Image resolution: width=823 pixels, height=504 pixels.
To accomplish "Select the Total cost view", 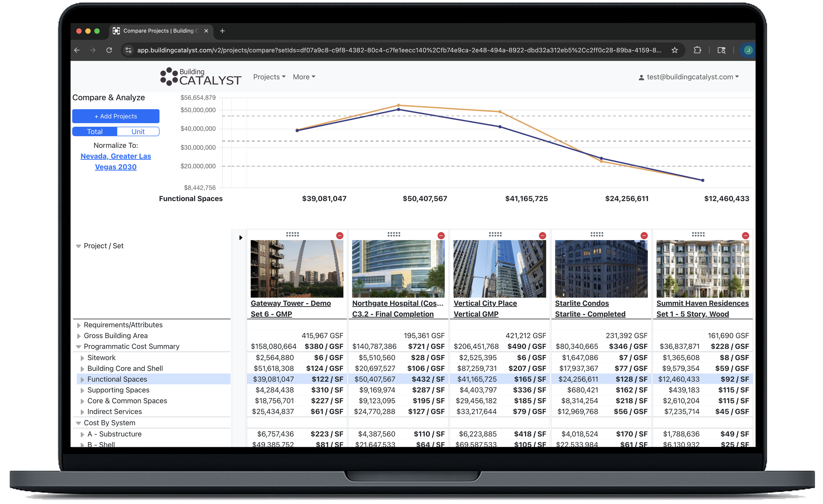I will coord(95,132).
